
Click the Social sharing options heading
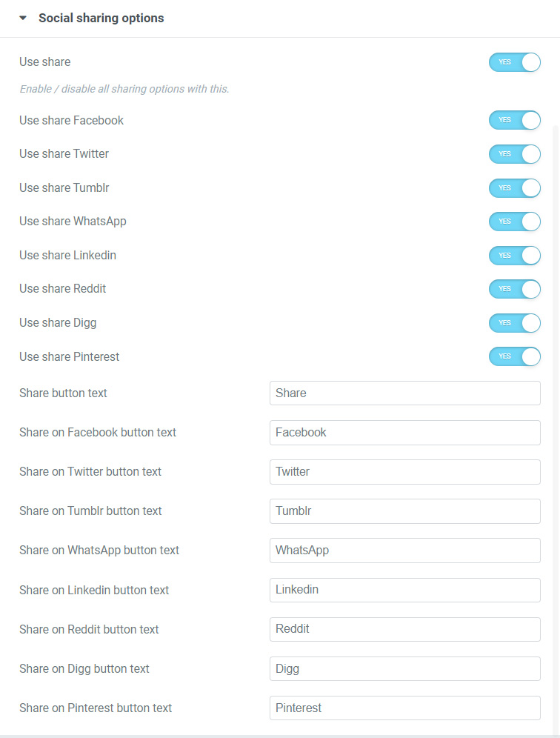click(x=101, y=19)
